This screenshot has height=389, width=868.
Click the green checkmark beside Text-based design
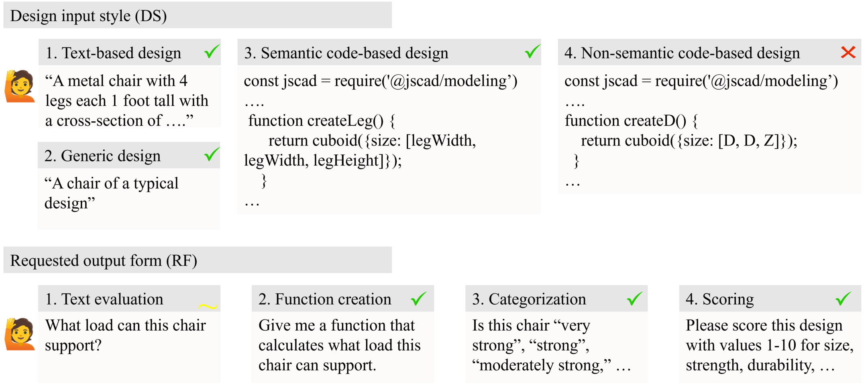[212, 51]
